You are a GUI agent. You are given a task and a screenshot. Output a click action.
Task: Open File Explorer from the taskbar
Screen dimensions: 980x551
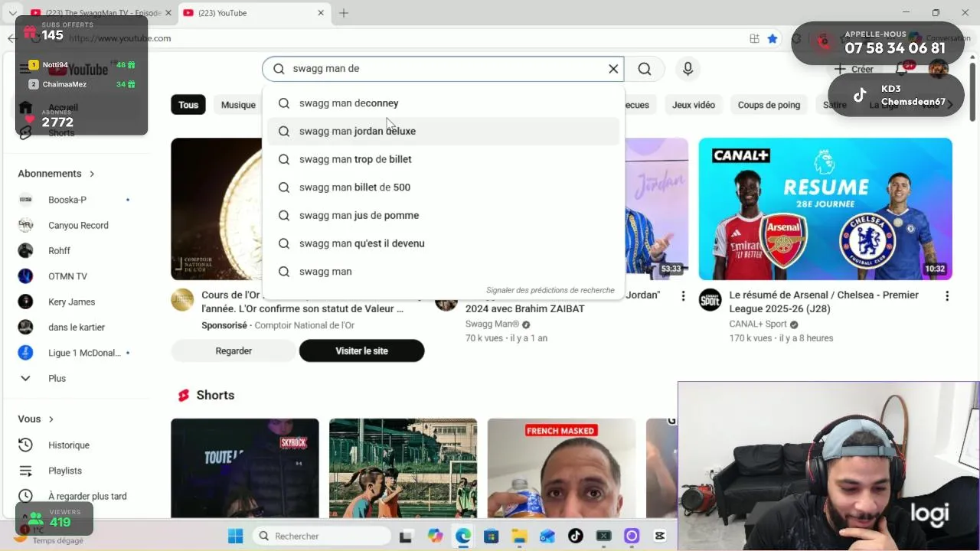coord(519,536)
